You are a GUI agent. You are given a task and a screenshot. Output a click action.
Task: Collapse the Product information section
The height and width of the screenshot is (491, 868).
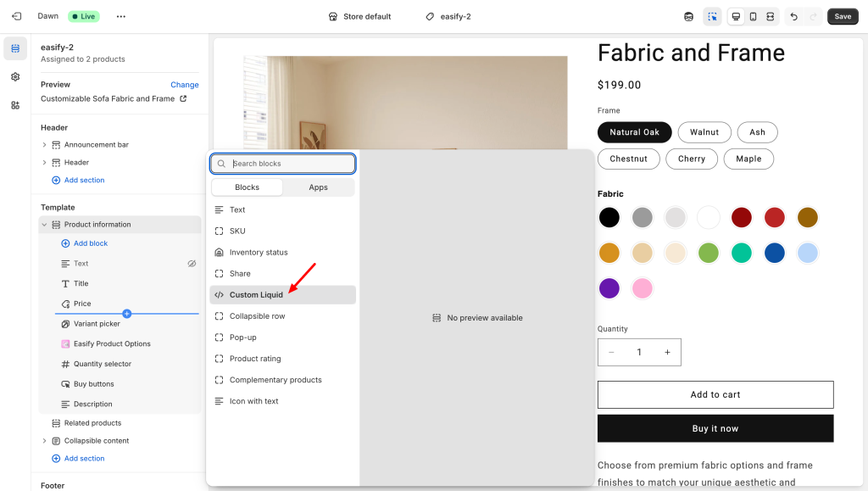44,225
